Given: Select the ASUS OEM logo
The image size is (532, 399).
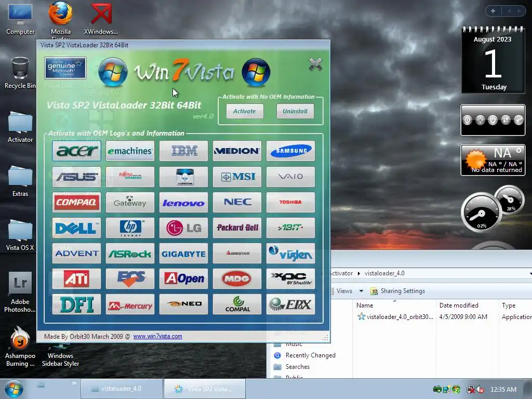Looking at the screenshot, I should 76,177.
